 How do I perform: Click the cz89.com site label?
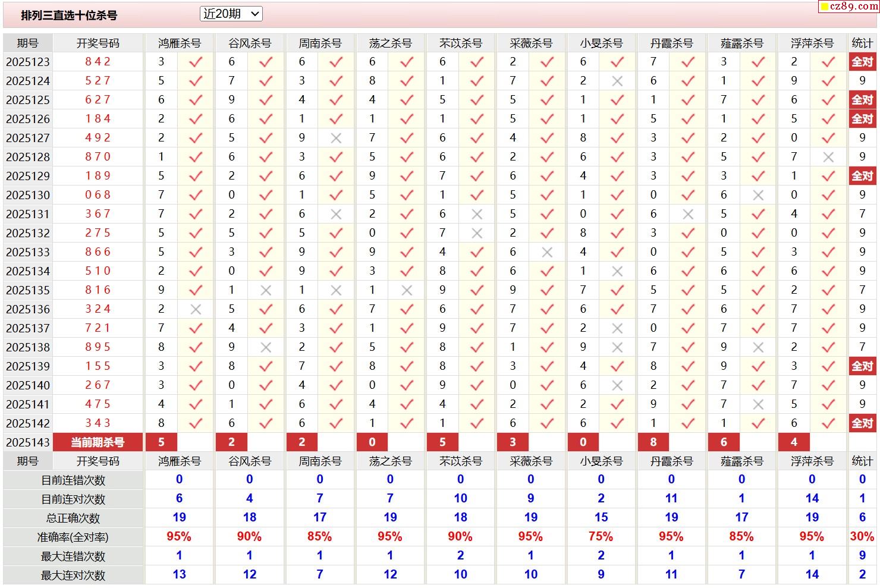[x=849, y=7]
